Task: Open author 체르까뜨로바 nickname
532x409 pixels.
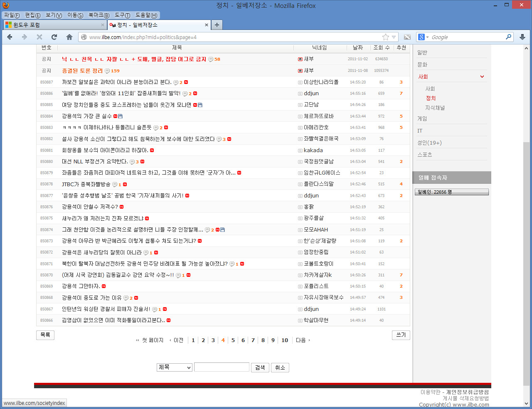Action: (x=319, y=116)
